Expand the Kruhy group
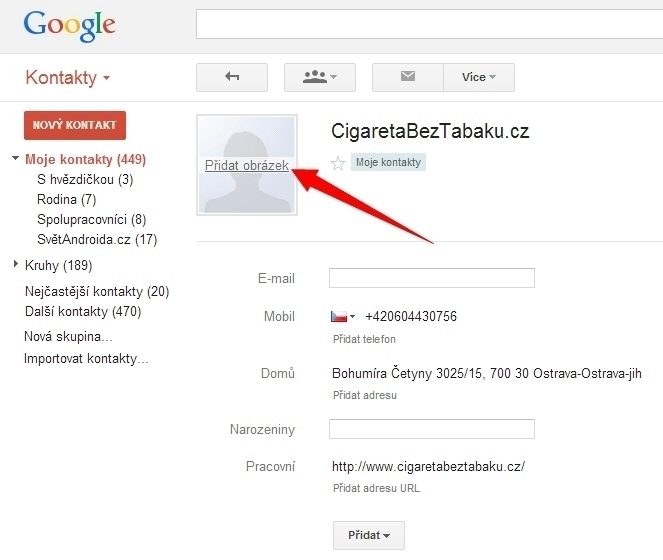Screen dimensions: 663x560 click(15, 265)
